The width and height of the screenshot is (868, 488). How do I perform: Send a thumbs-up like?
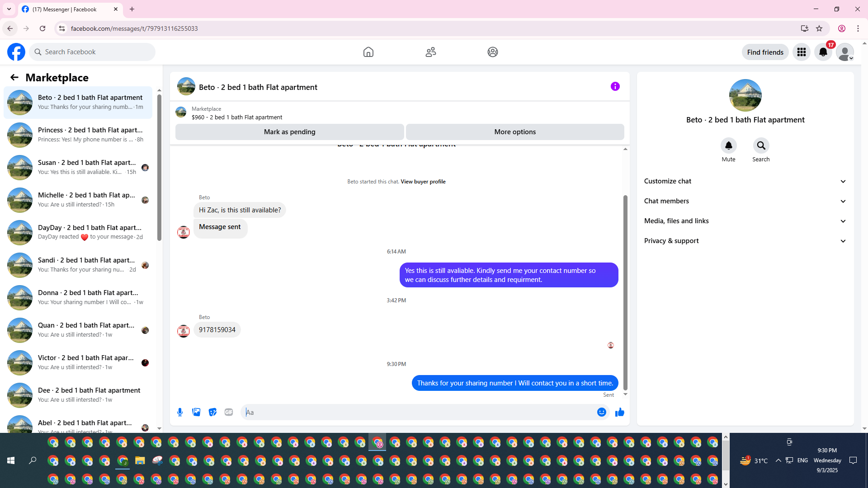point(620,412)
